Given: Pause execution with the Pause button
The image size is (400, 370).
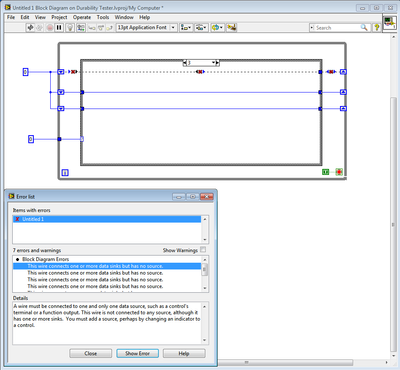Looking at the screenshot, I should coord(59,28).
